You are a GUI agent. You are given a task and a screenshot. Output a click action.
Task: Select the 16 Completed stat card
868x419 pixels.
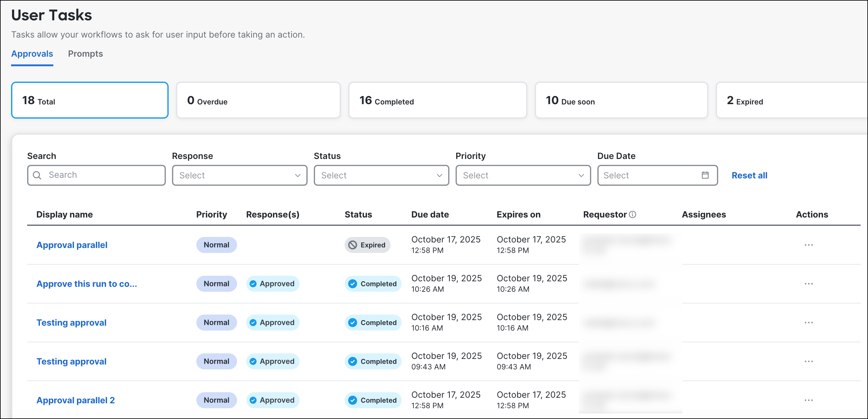click(x=437, y=100)
